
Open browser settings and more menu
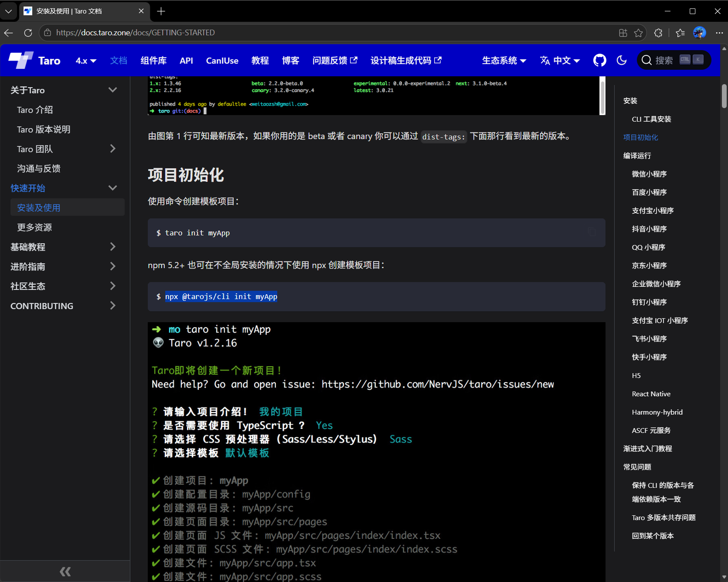pos(719,33)
